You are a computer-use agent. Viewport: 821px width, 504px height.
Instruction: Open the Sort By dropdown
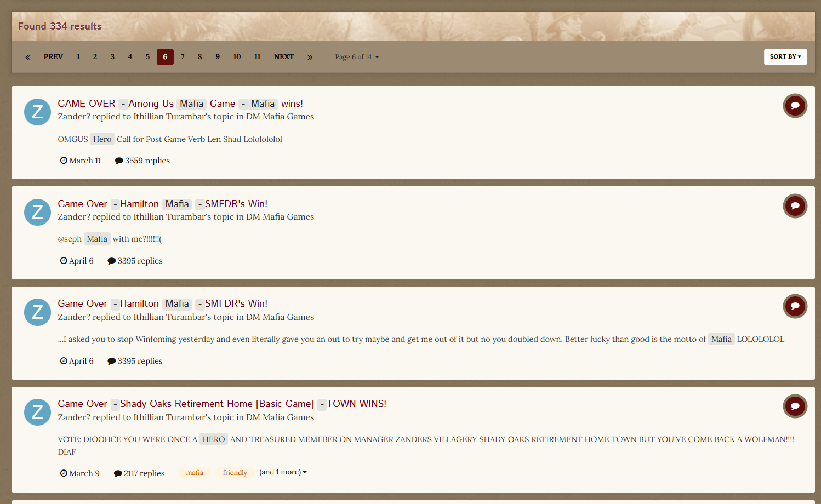tap(785, 57)
